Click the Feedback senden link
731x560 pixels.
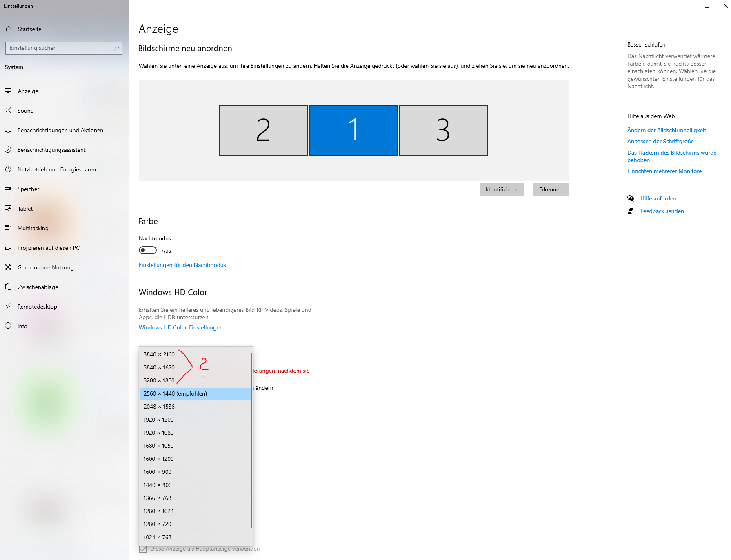pos(662,211)
